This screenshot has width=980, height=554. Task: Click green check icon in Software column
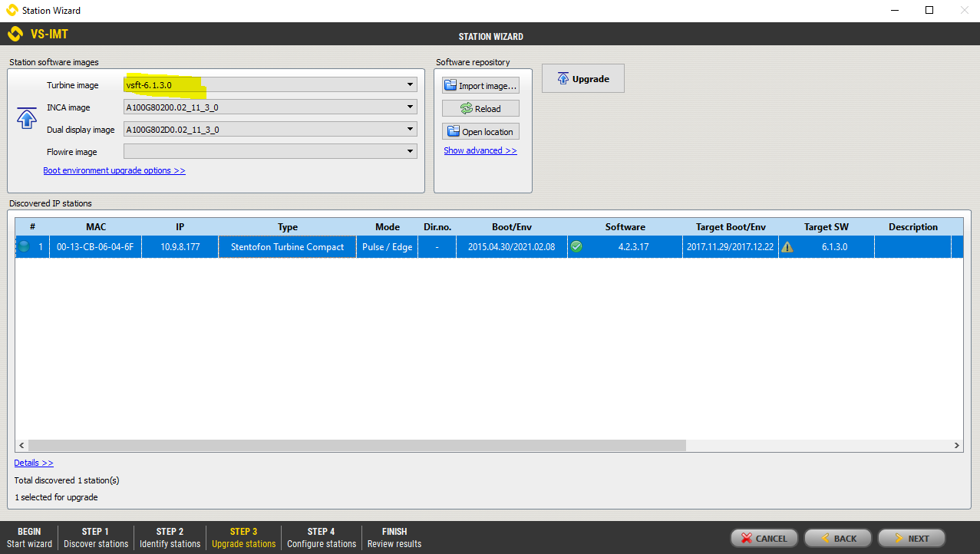pos(576,247)
